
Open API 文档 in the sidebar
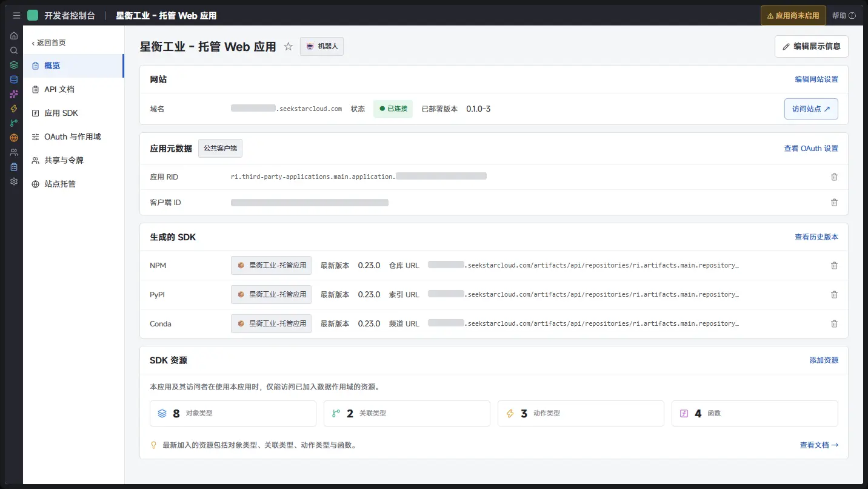click(73, 89)
